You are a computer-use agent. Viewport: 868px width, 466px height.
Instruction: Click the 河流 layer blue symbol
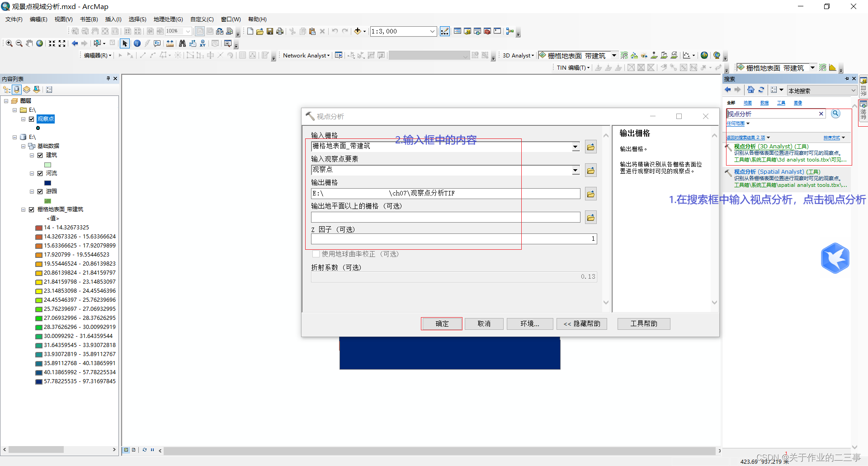(48, 183)
